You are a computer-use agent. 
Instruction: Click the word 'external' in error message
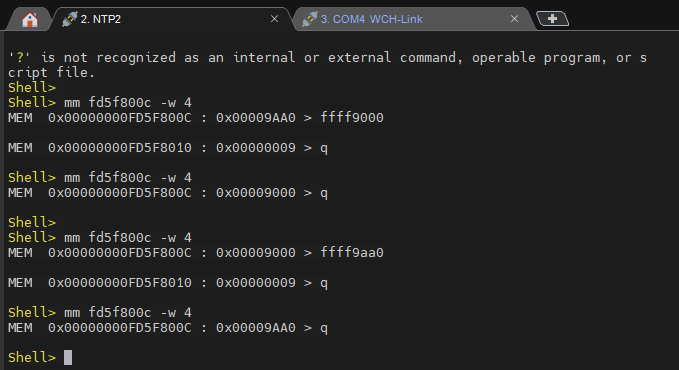(x=359, y=57)
